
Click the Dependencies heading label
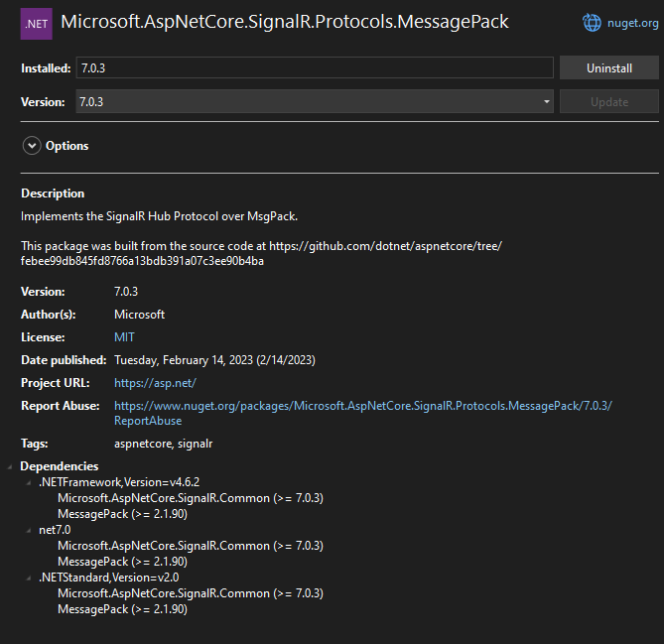coord(60,466)
